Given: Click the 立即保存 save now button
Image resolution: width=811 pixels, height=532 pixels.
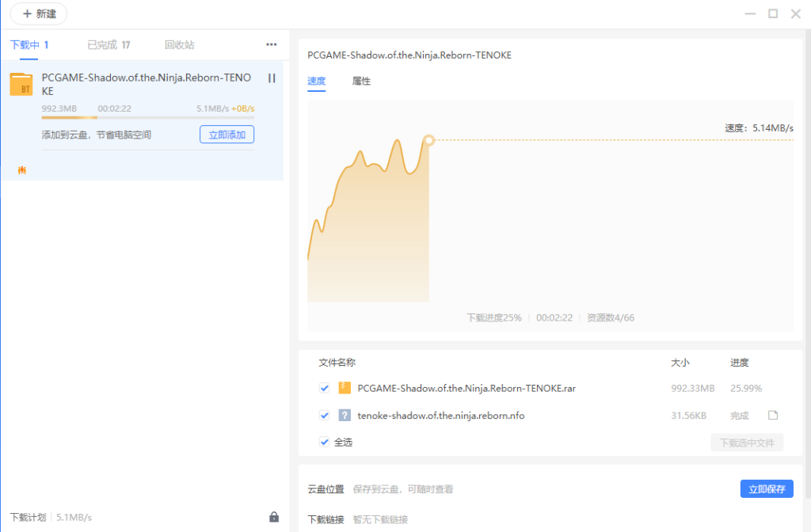Looking at the screenshot, I should [767, 489].
